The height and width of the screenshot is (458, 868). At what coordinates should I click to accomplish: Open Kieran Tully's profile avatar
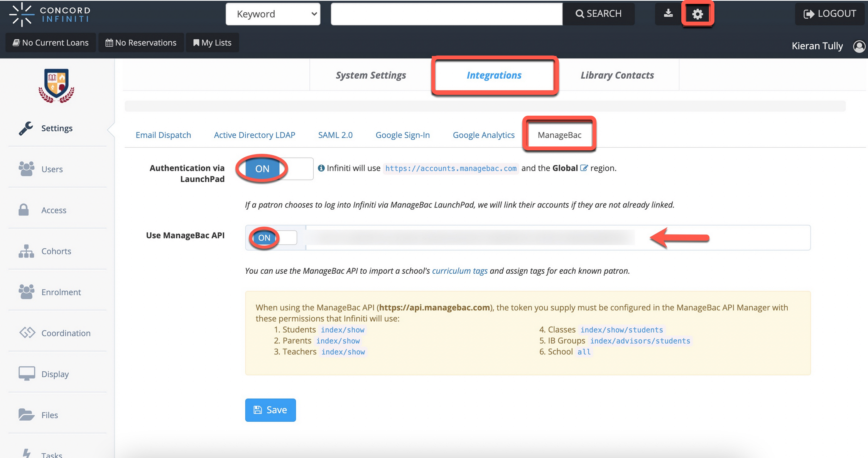(859, 46)
